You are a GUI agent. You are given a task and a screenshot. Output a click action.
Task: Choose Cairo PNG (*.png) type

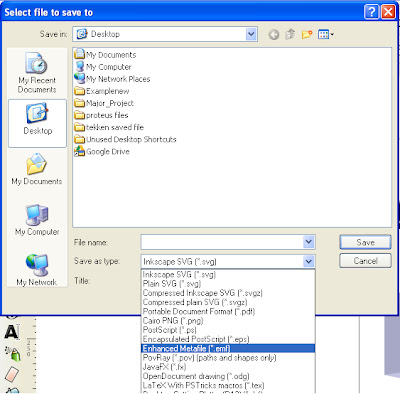click(x=228, y=321)
